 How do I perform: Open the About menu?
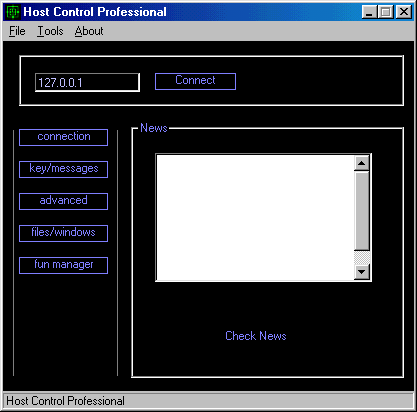[x=89, y=31]
